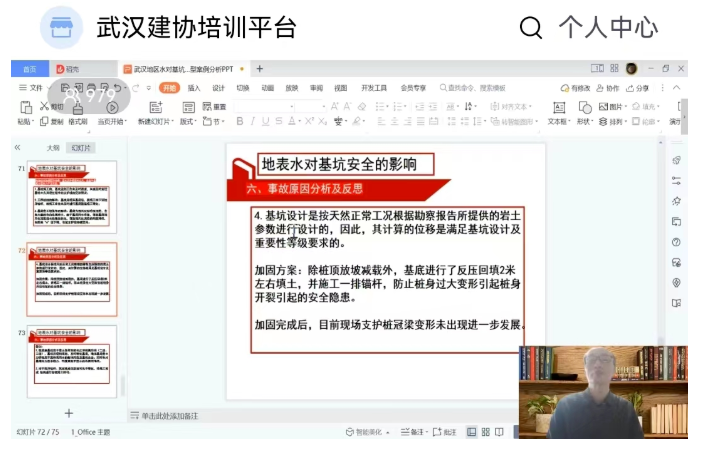707x457 pixels.
Task: Open the 插入 ribbon tab
Action: coord(194,88)
